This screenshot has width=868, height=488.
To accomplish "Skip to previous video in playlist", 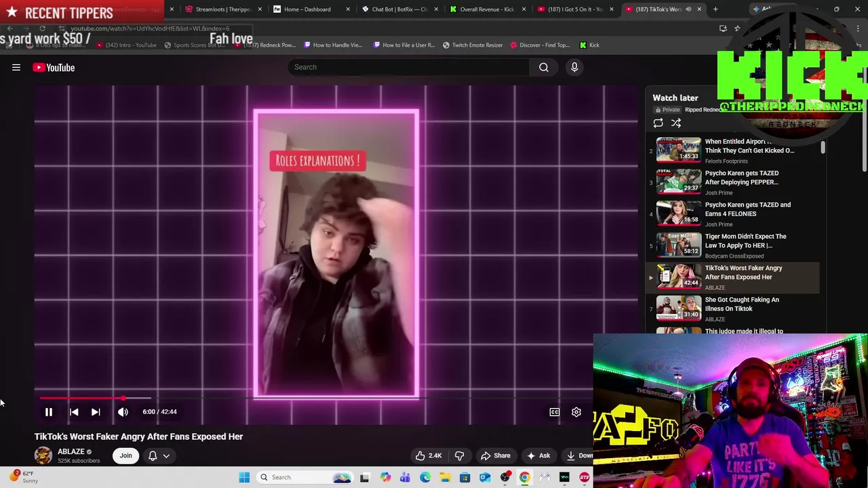I will [x=74, y=411].
